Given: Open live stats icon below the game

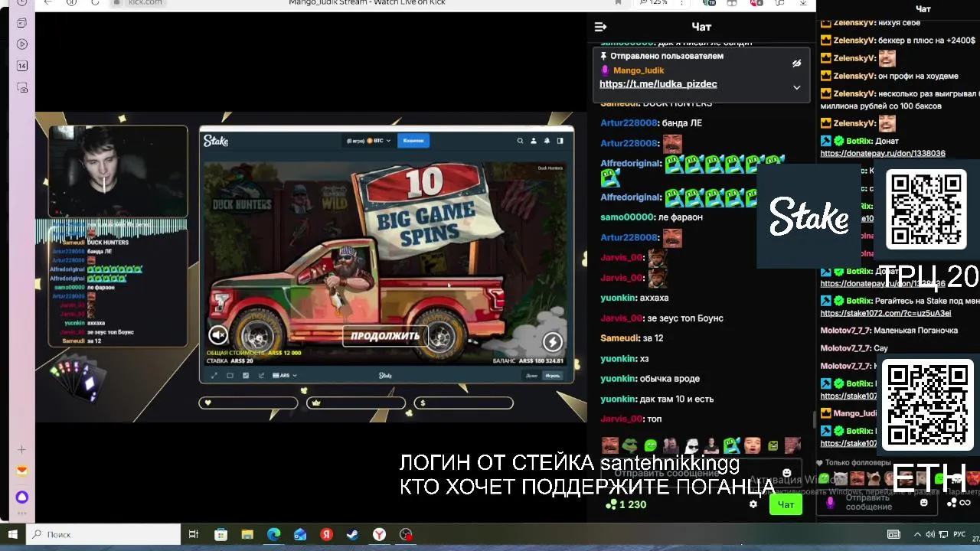Looking at the screenshot, I should click(x=246, y=376).
